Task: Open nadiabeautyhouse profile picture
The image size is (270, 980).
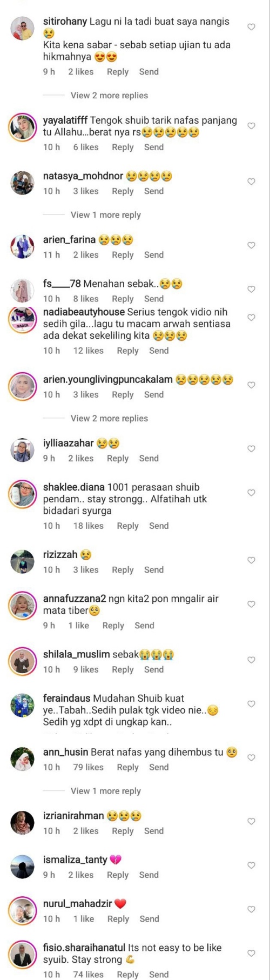Action: (23, 320)
